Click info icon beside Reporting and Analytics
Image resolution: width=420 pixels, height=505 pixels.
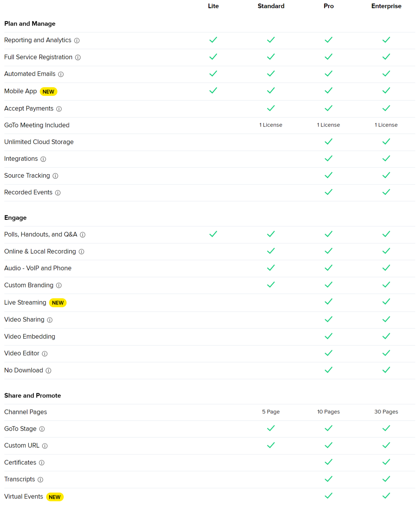pos(77,41)
